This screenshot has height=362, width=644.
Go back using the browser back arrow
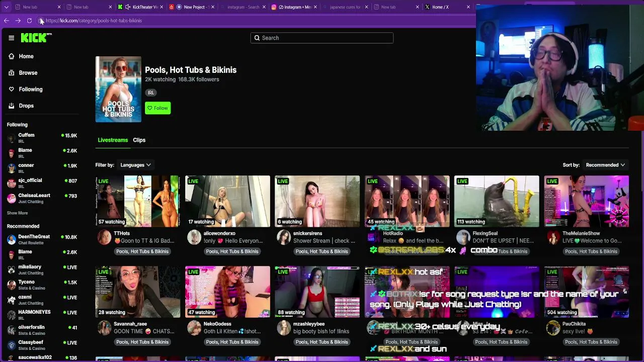click(6, 21)
